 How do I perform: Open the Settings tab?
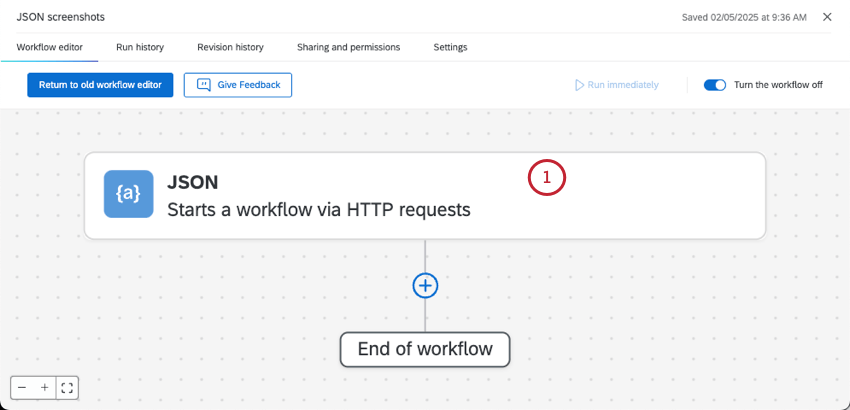[450, 47]
